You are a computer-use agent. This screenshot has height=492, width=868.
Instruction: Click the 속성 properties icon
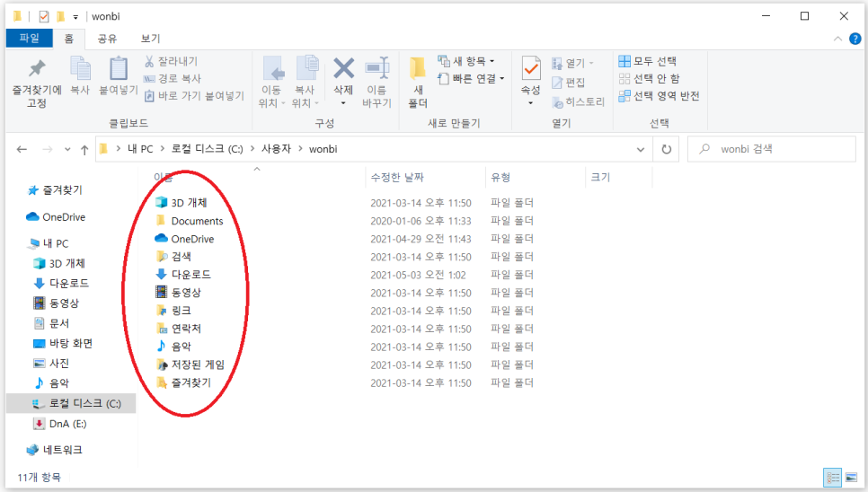(531, 68)
